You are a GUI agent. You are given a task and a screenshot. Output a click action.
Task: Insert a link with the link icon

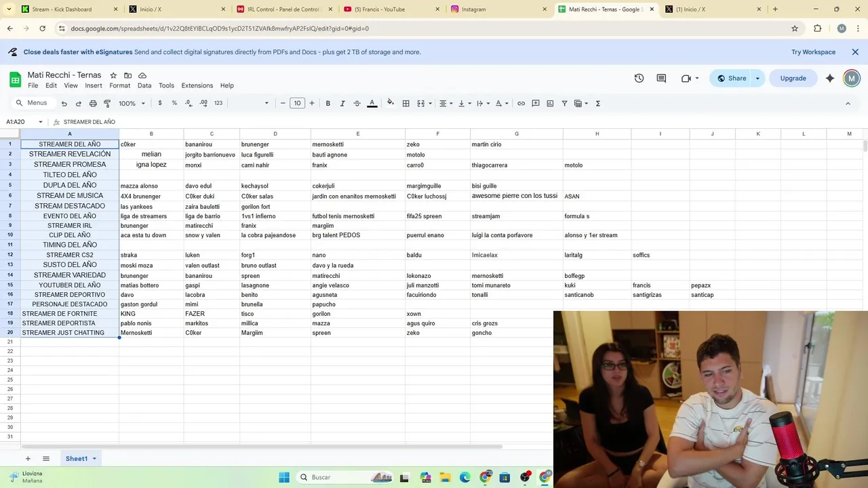pyautogui.click(x=521, y=103)
